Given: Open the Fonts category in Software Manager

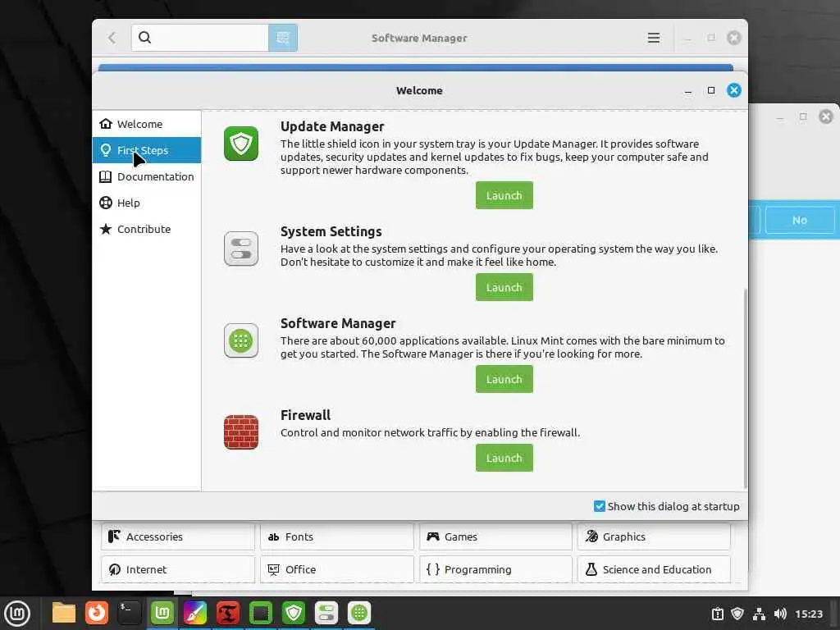Looking at the screenshot, I should point(337,536).
